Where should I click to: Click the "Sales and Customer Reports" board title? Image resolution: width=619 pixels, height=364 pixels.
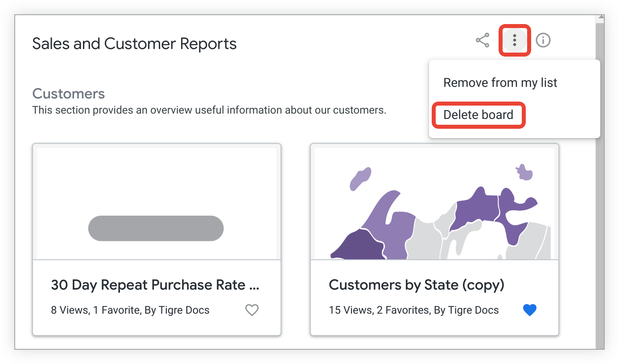pos(134,44)
